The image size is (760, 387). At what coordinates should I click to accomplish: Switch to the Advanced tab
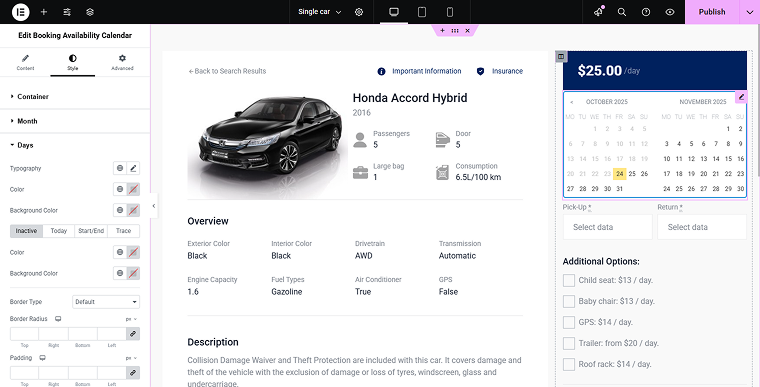(122, 63)
